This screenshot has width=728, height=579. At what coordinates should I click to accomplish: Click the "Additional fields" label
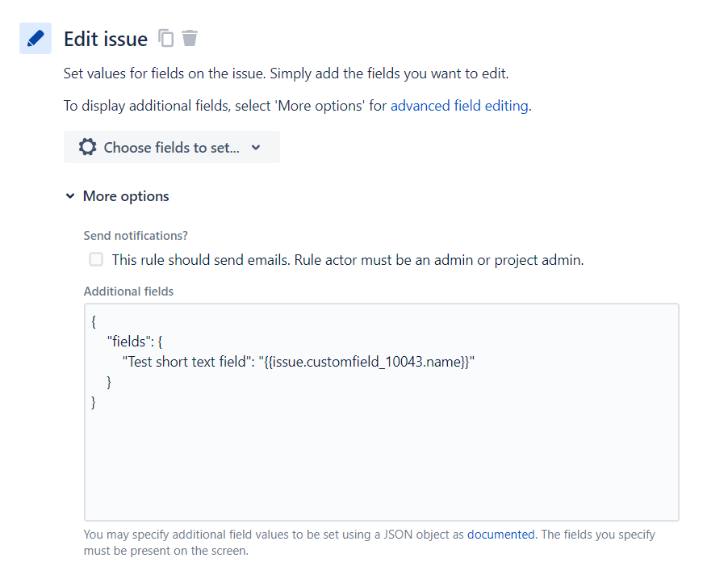(x=128, y=292)
